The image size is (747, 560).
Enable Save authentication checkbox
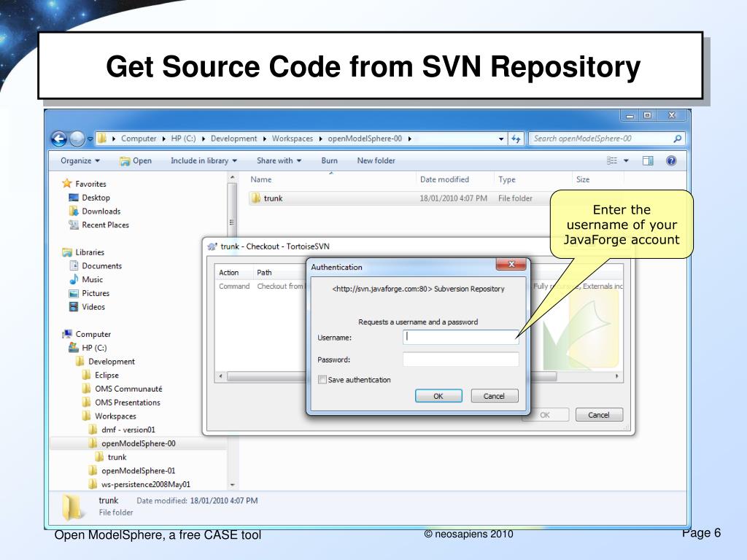(322, 380)
